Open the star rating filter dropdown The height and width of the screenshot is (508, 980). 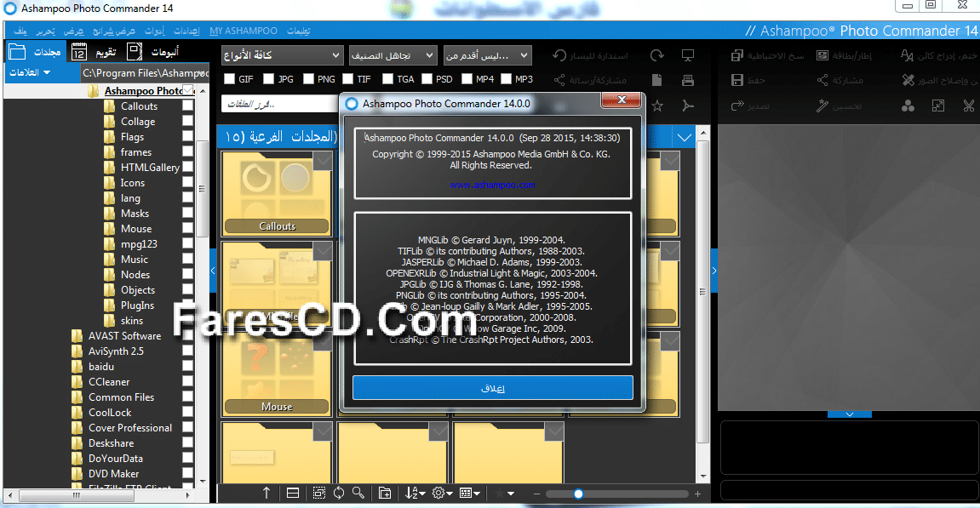pos(504,493)
